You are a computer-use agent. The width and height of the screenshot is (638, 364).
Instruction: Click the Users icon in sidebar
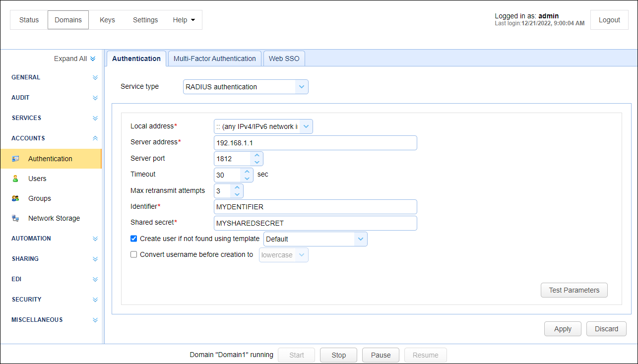pyautogui.click(x=16, y=179)
